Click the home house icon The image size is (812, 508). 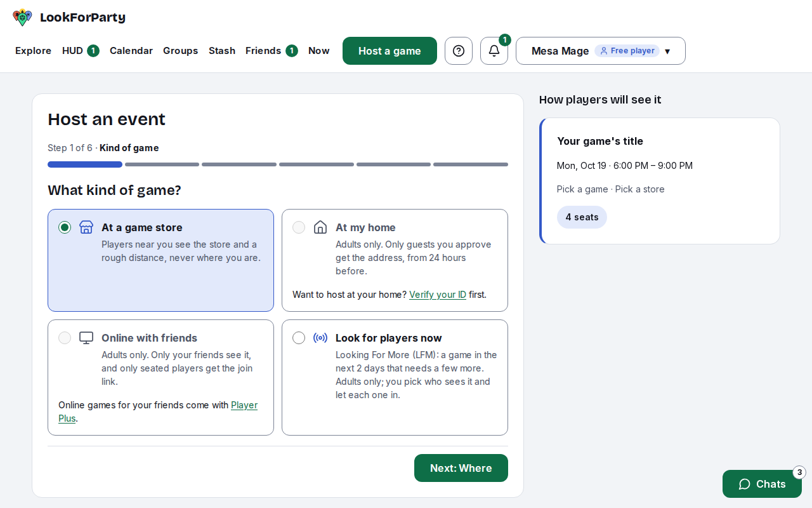pyautogui.click(x=320, y=227)
